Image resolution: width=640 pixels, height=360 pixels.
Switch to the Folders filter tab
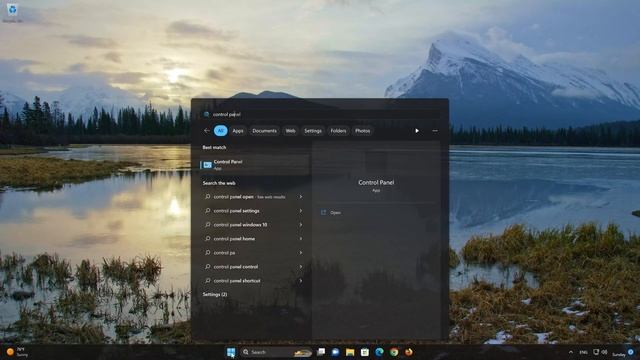coord(338,131)
